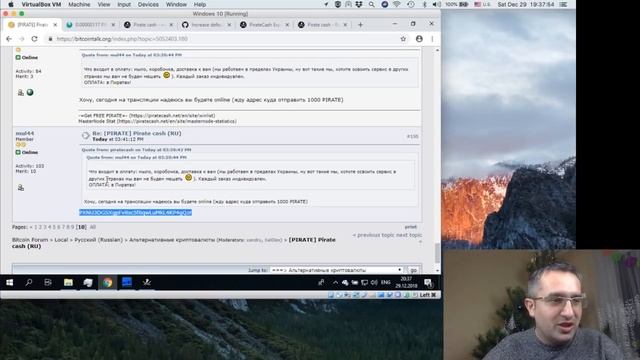Open the Jump to forum dropdown
Viewport: 640px width, 360px height.
(x=336, y=270)
